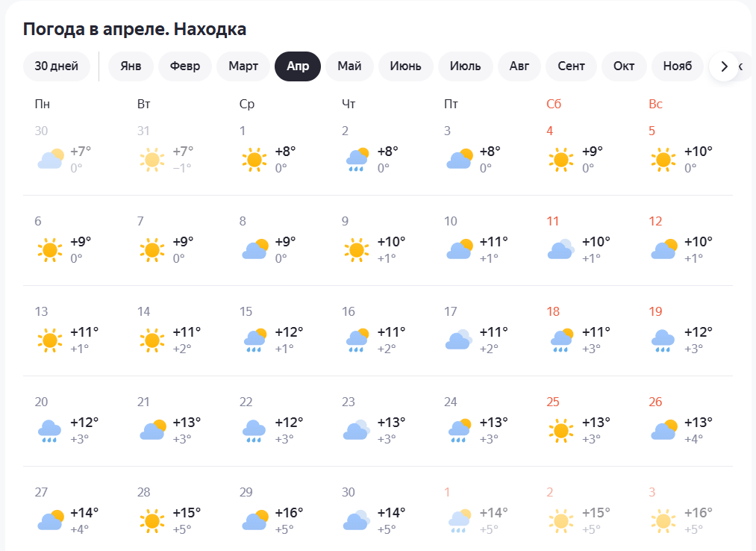Click the cloudy icon on Saturday April 11
Image resolution: width=756 pixels, height=551 pixels.
coord(560,249)
